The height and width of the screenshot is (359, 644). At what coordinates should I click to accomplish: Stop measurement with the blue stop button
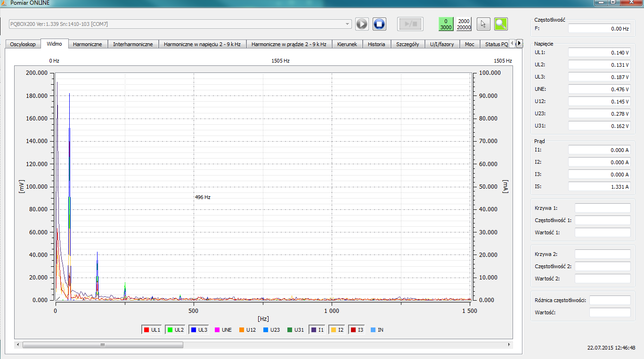380,24
